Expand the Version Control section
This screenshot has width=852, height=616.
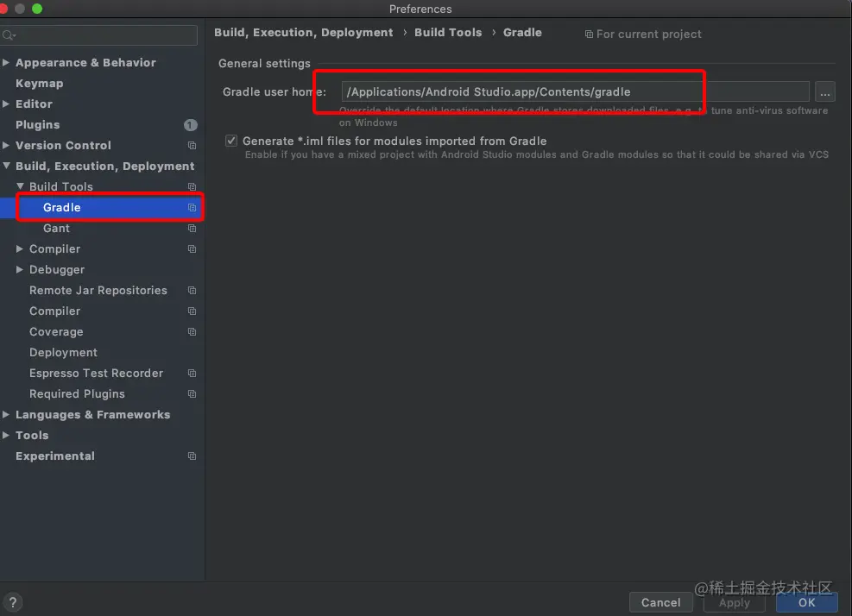pos(6,145)
